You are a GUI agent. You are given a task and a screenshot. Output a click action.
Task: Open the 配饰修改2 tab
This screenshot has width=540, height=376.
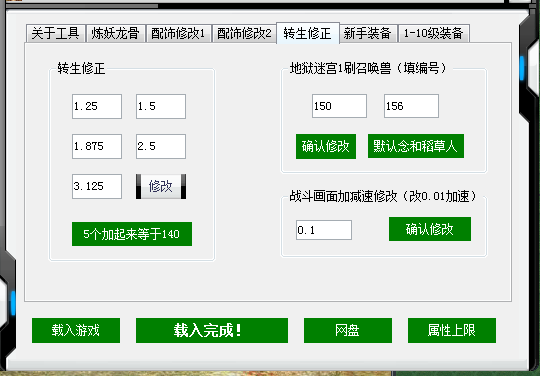click(x=244, y=33)
